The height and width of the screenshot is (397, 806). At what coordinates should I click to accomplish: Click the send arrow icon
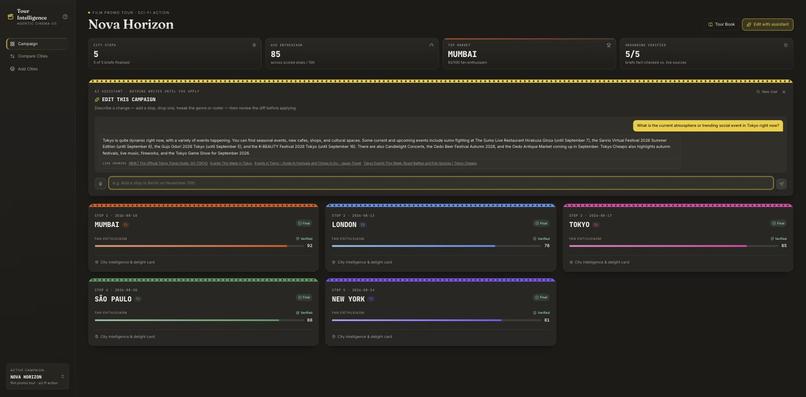[x=781, y=183]
